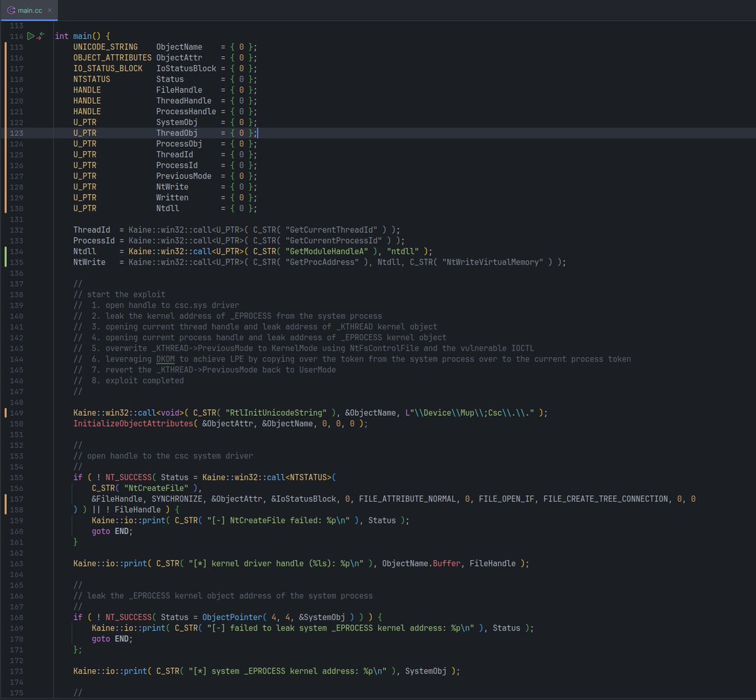Viewport: 756px width, 700px height.
Task: Click line number 175 in the gutter
Action: point(17,692)
